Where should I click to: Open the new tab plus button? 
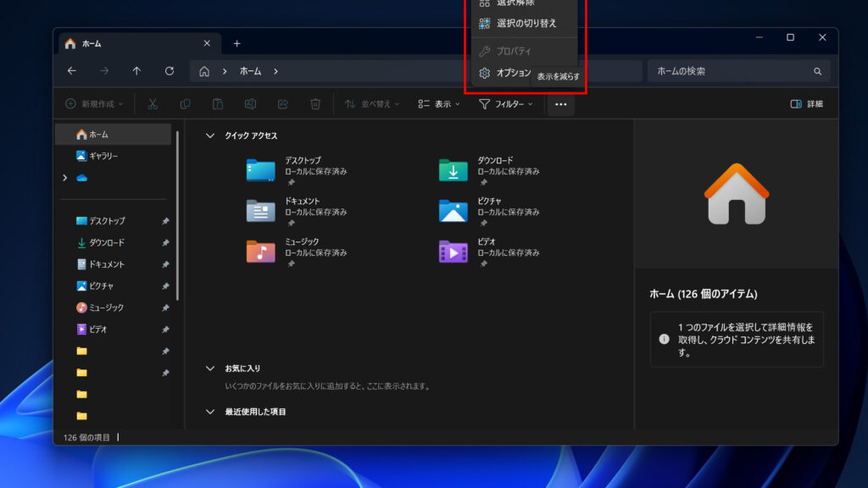pyautogui.click(x=237, y=44)
